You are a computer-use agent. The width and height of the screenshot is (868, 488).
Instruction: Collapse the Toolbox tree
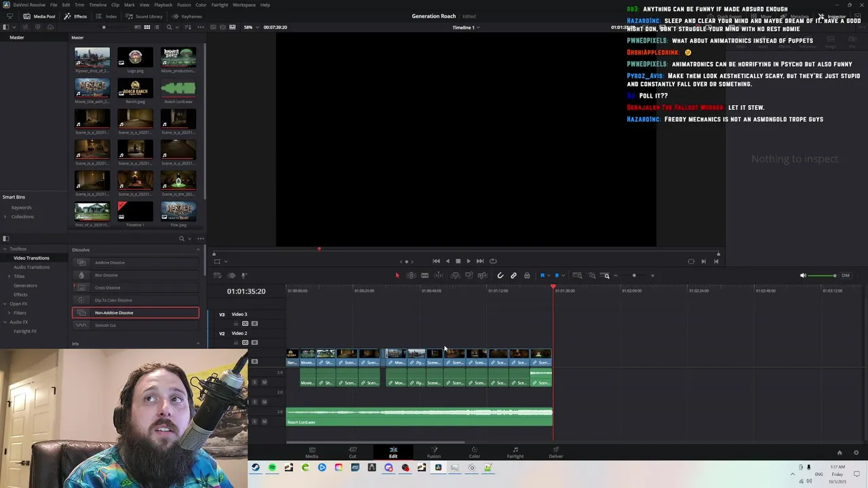pyautogui.click(x=5, y=249)
